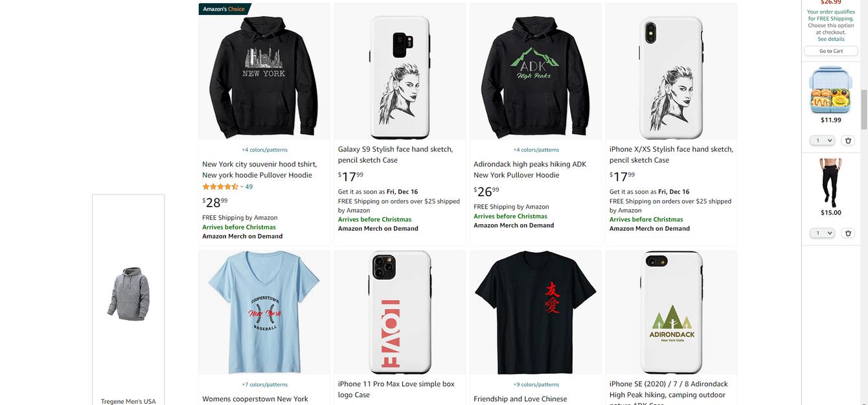
Task: Open See details shipping link
Action: [x=831, y=39]
